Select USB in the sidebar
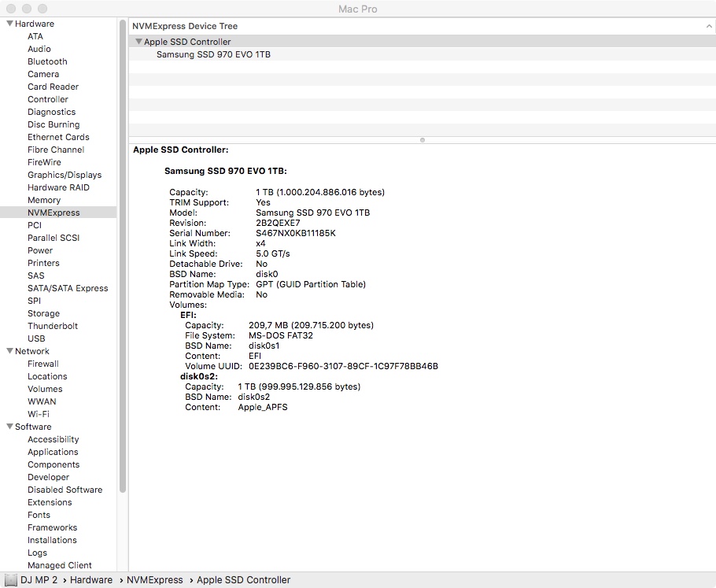 click(x=36, y=338)
